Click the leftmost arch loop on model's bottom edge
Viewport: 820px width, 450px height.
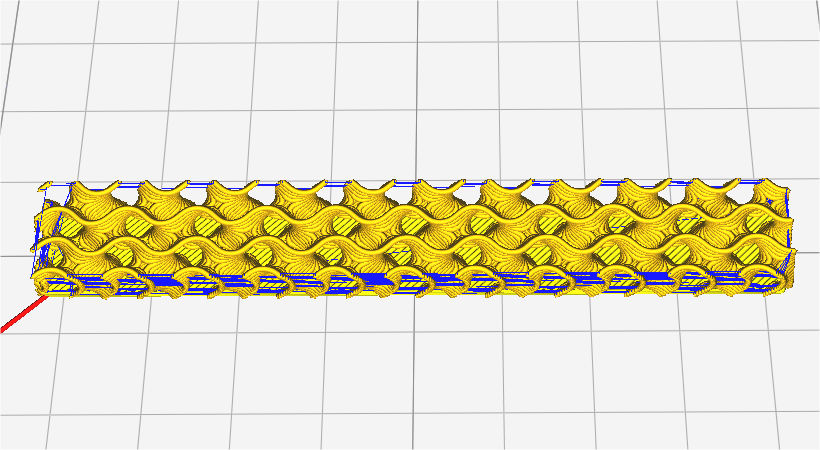pos(60,283)
